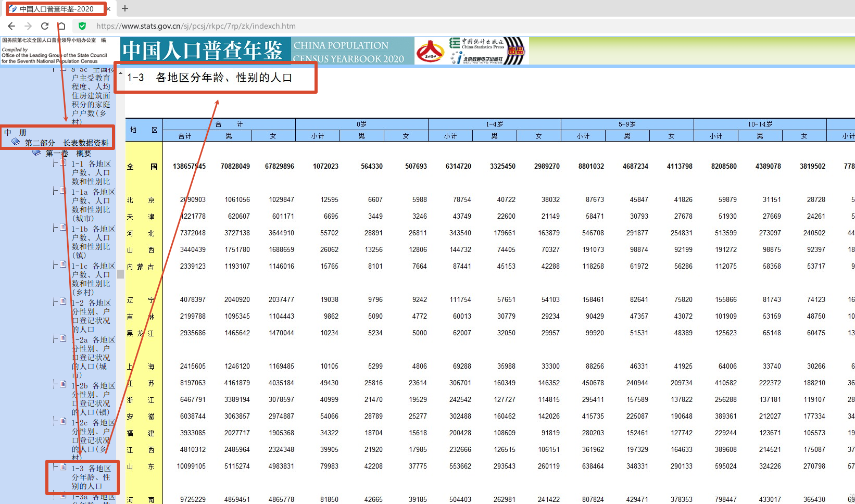Click the document icon beside 1-1a
Viewport: 855px width, 504px height.
pyautogui.click(x=63, y=191)
